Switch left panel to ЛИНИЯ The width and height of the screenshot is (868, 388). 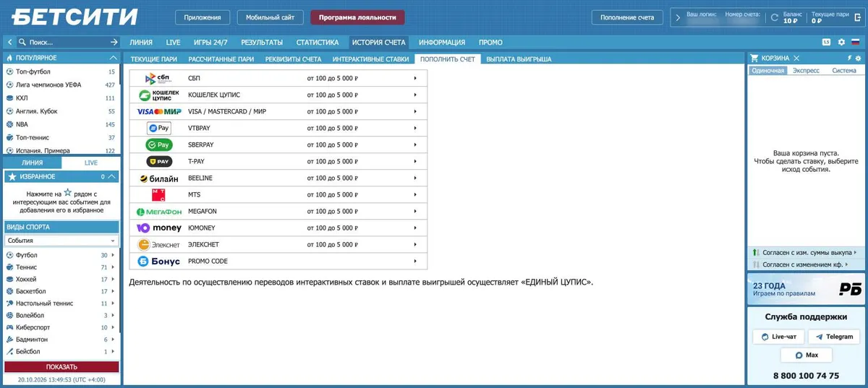point(32,163)
